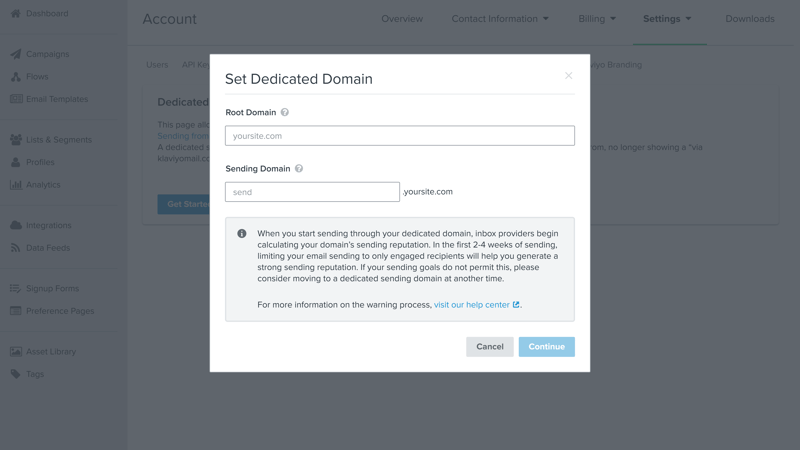Cancel the dedicated domain setup
Screen dimensions: 800x450
[x=490, y=347]
